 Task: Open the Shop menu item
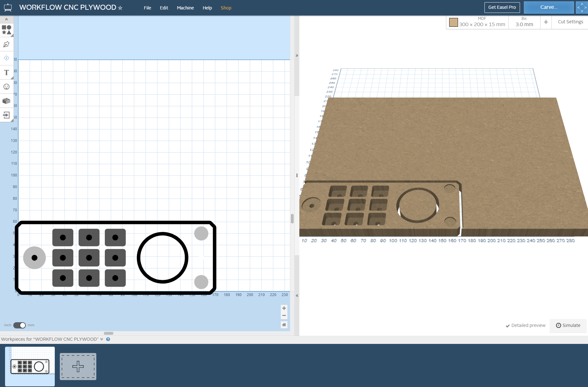click(x=226, y=8)
